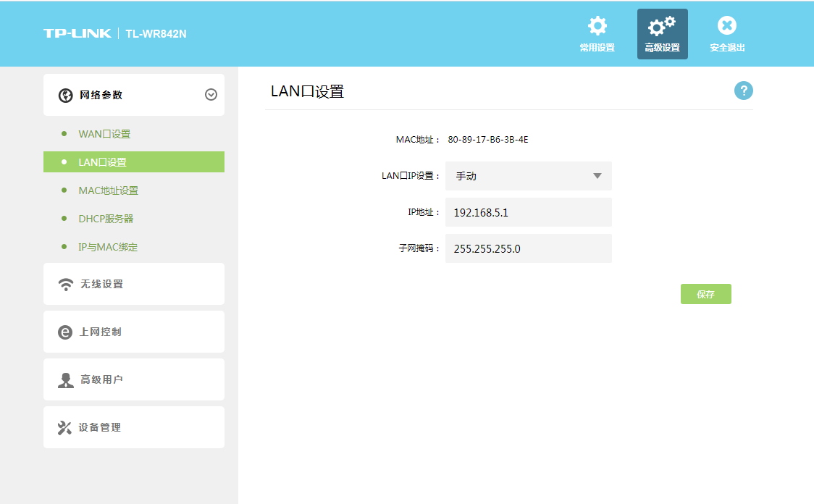Collapse the 网络参数 section chevron
The width and height of the screenshot is (814, 504).
coord(210,95)
